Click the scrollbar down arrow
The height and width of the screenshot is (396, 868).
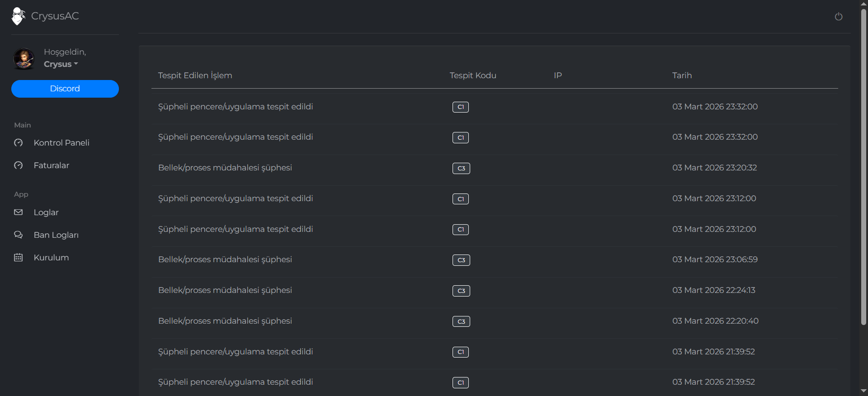click(x=863, y=391)
